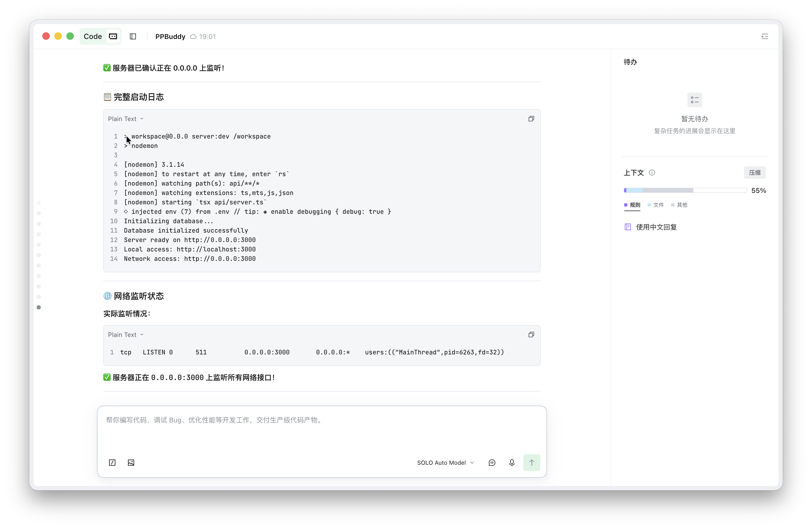The image size is (812, 529).
Task: Click the line '[nodemon] 3.1.14'
Action: (154, 165)
